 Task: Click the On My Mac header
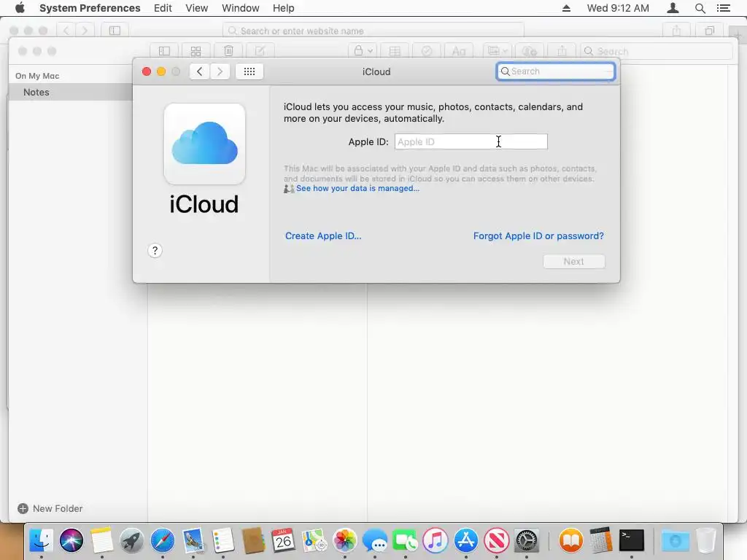click(x=37, y=76)
